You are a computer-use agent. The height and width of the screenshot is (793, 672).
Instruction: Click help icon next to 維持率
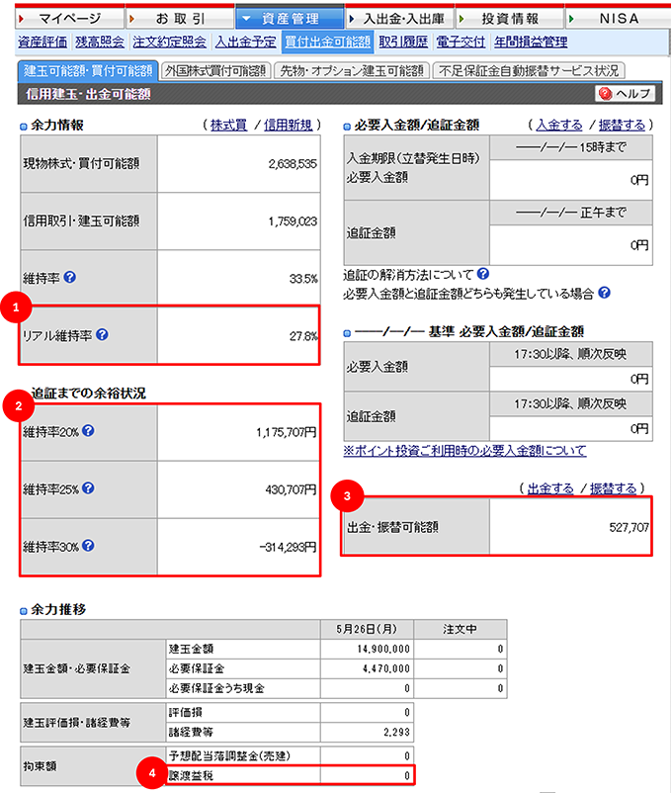click(x=70, y=279)
